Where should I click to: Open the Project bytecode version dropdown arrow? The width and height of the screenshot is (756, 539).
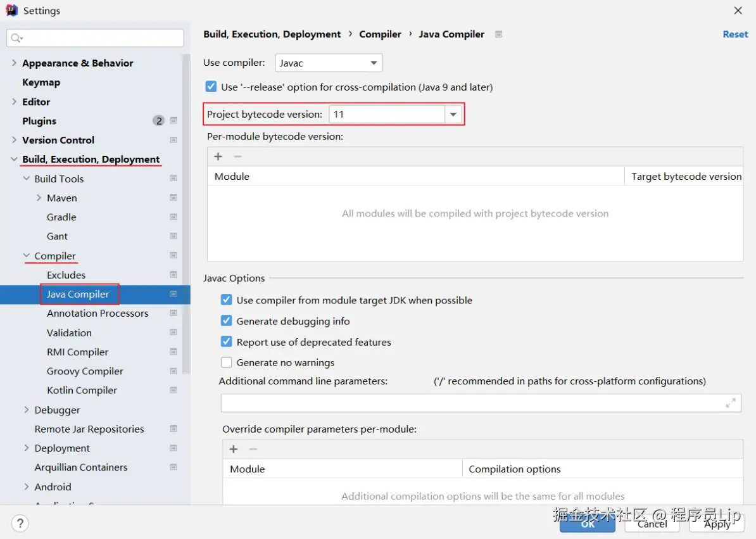click(x=453, y=114)
